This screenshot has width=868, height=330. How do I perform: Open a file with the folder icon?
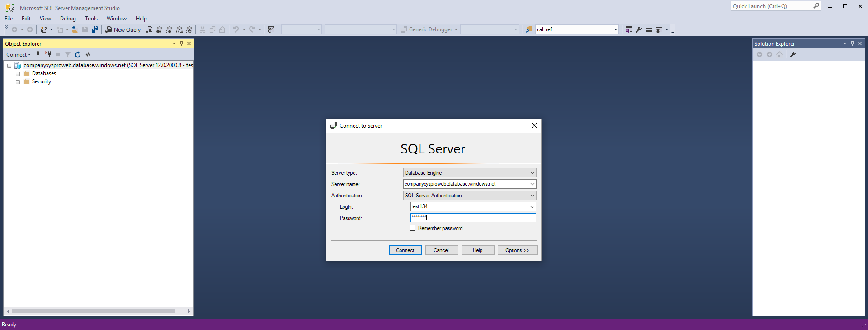tap(75, 29)
